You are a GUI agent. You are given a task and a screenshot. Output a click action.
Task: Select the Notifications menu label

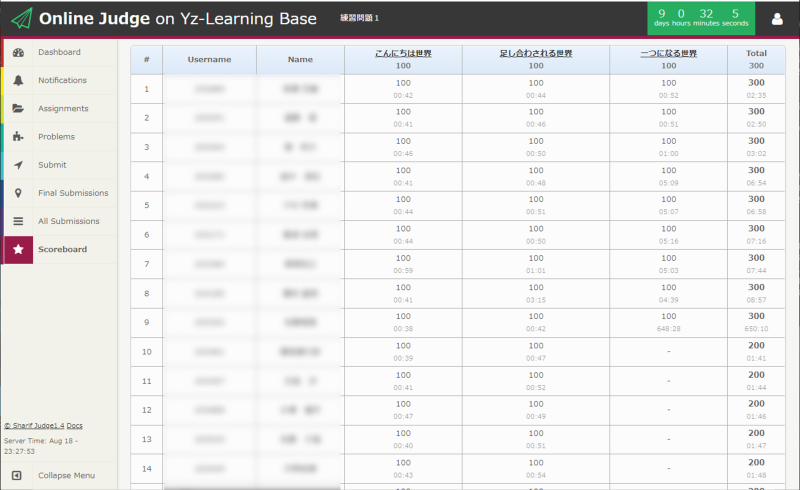pyautogui.click(x=62, y=80)
